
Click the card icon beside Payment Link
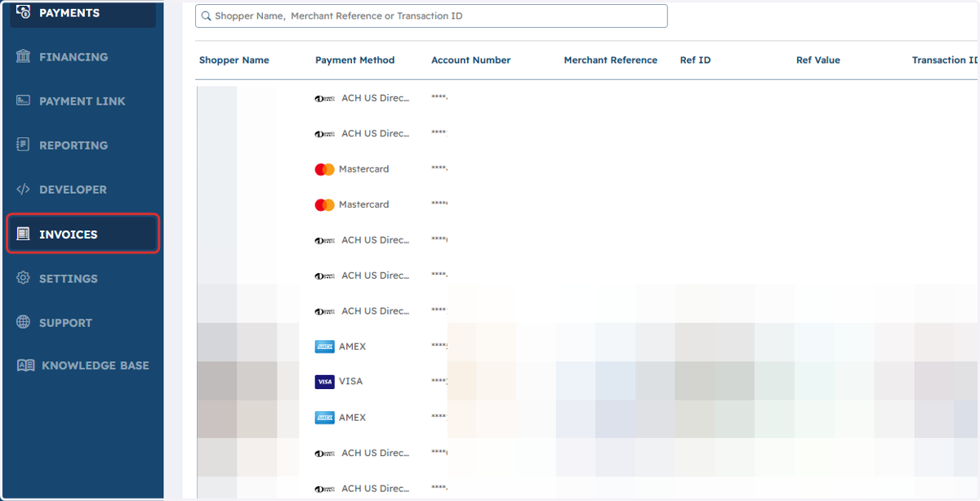[x=24, y=101]
